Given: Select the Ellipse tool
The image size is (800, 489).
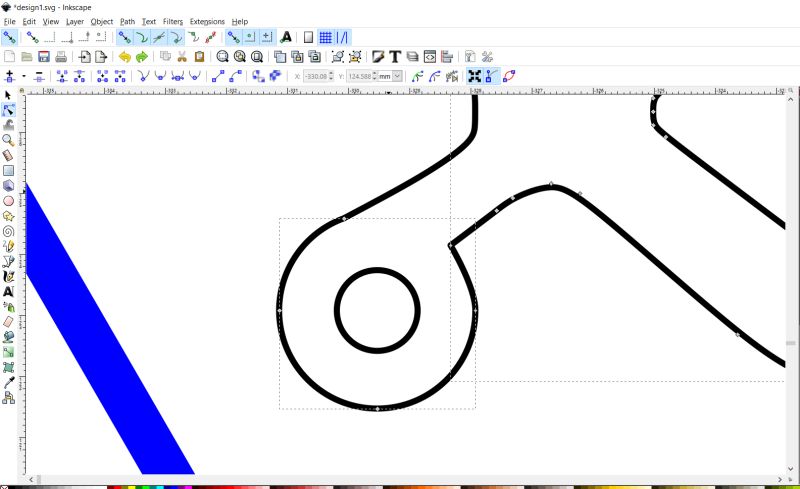Looking at the screenshot, I should click(x=8, y=201).
